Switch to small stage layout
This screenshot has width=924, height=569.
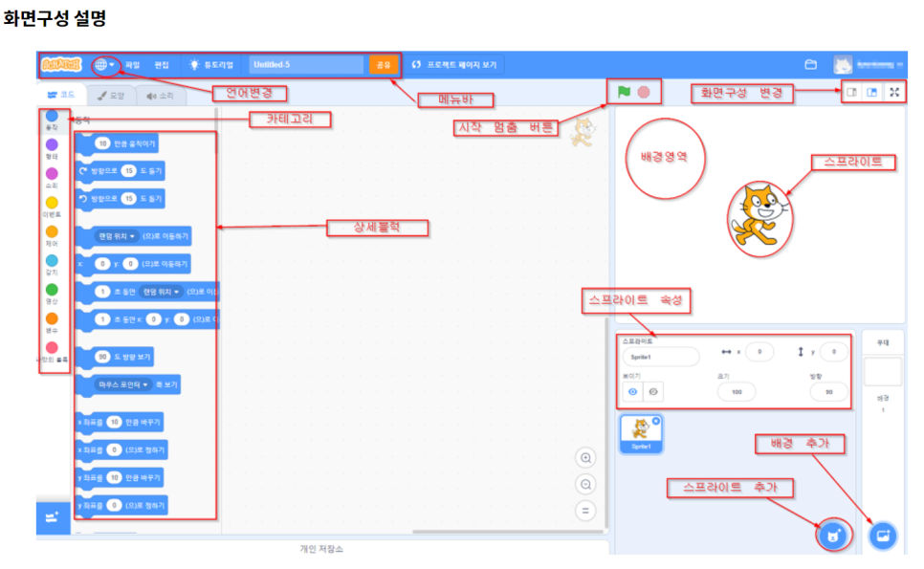tap(851, 92)
